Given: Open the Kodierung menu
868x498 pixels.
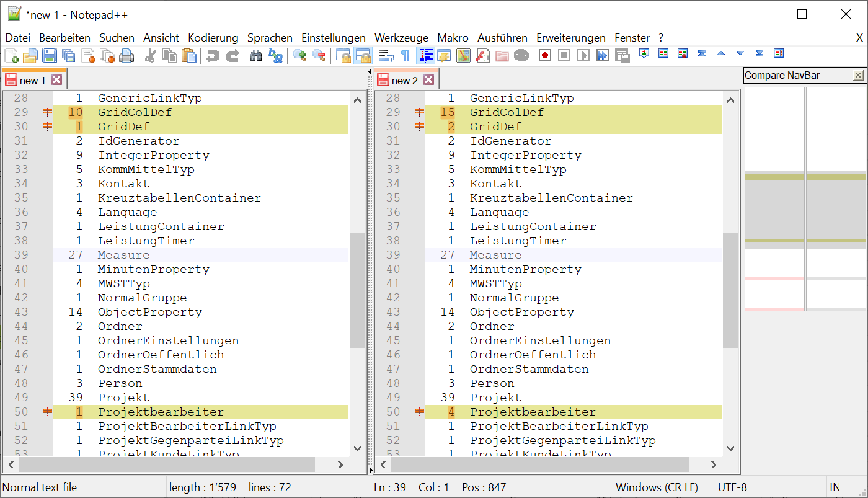Looking at the screenshot, I should (x=213, y=38).
